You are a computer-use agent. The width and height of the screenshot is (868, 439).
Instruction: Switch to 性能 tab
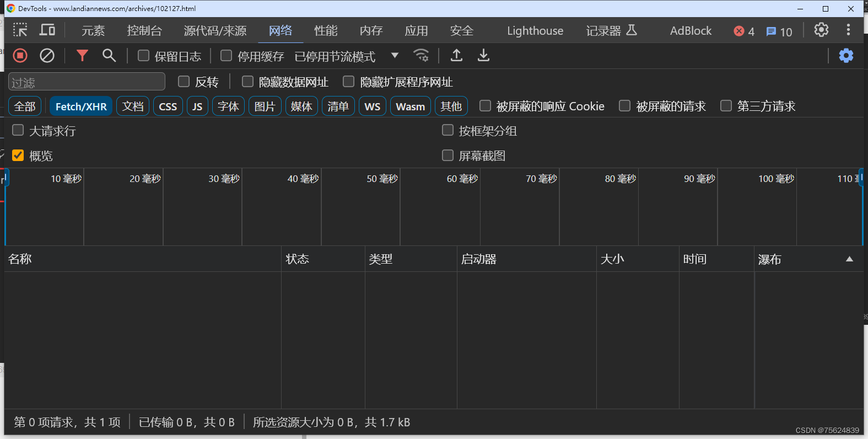pos(326,31)
